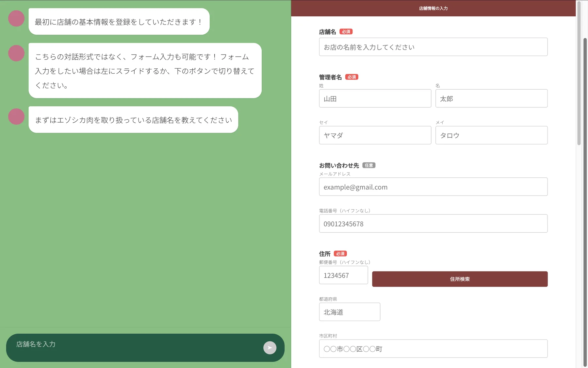Screen dimensions: 588x368
Task: Click the chat bubble asking まずはエゾシカ肉
Action: click(133, 120)
